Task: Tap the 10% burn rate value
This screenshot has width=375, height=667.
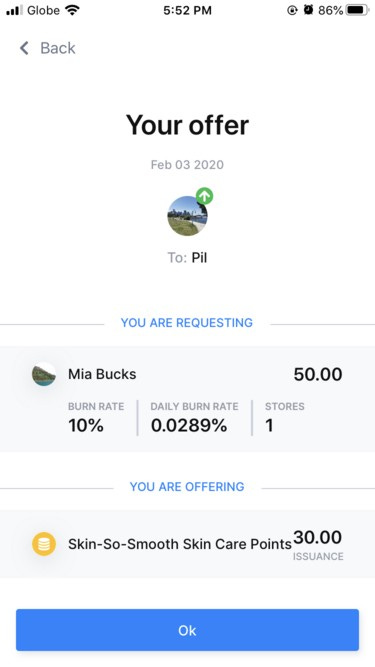Action: point(86,425)
